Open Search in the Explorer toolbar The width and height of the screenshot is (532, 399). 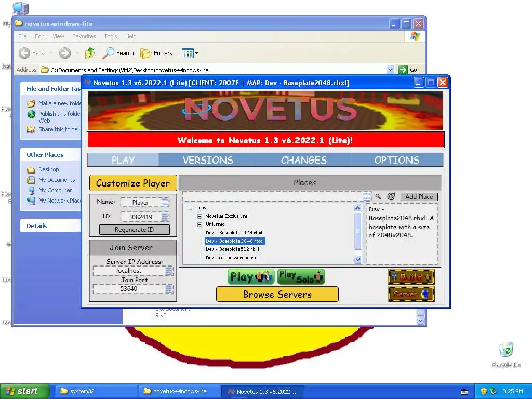118,53
